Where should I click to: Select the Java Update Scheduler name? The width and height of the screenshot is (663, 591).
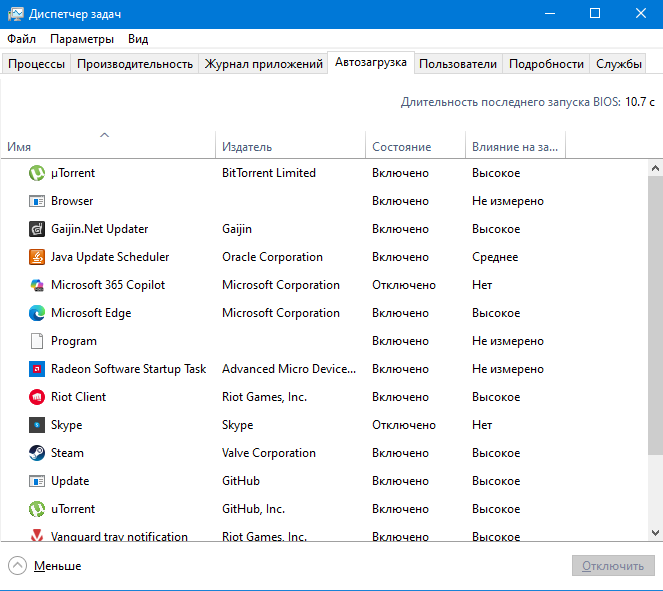tap(110, 257)
